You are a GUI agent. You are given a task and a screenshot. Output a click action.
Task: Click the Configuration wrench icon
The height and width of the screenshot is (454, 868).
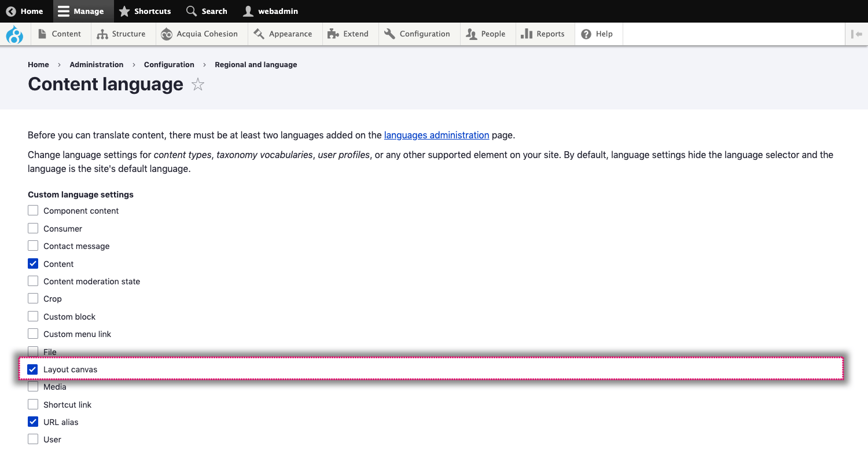tap(389, 34)
